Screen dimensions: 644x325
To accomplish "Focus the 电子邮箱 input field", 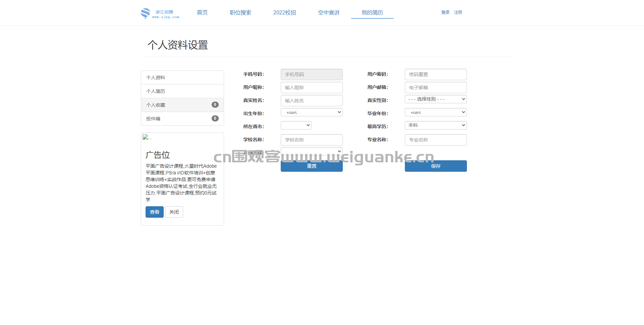I will coord(436,88).
